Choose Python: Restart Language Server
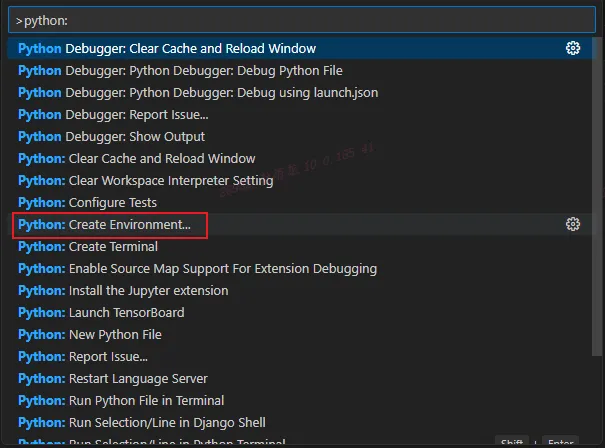605x448 pixels. coord(299,379)
